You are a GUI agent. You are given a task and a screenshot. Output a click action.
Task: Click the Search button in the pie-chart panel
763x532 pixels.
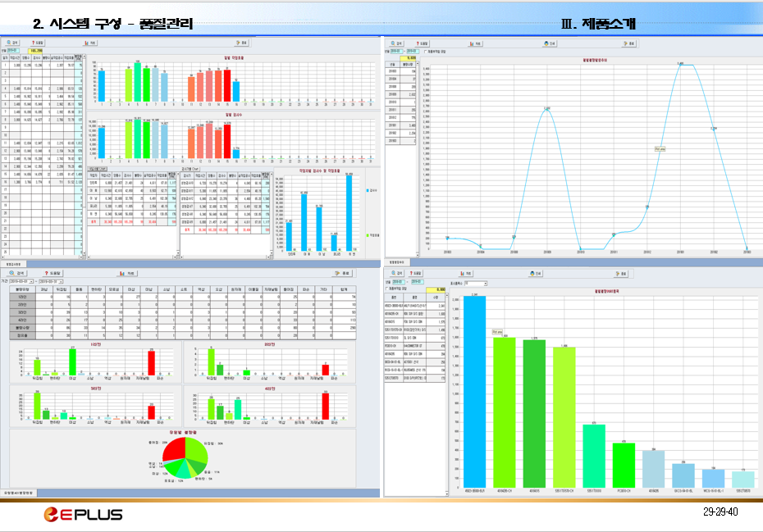pyautogui.click(x=17, y=273)
